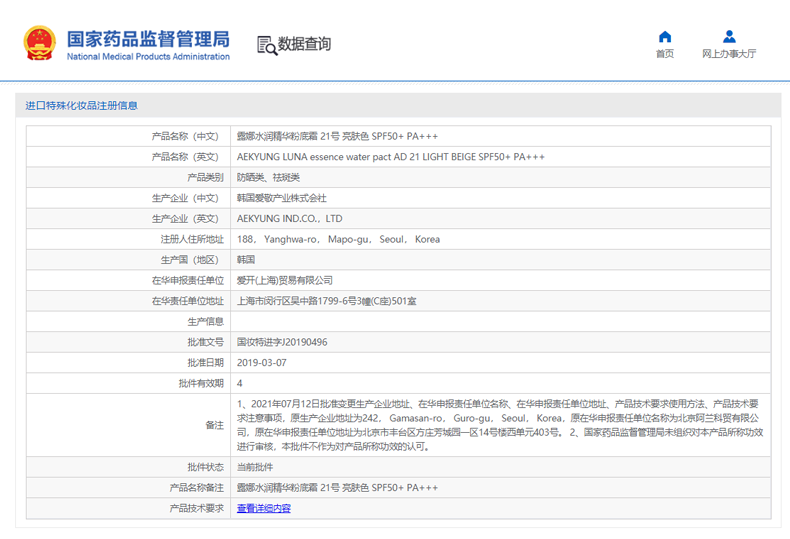The width and height of the screenshot is (790, 539).
Task: Open the 网上办事大厅 user icon
Action: pos(729,37)
